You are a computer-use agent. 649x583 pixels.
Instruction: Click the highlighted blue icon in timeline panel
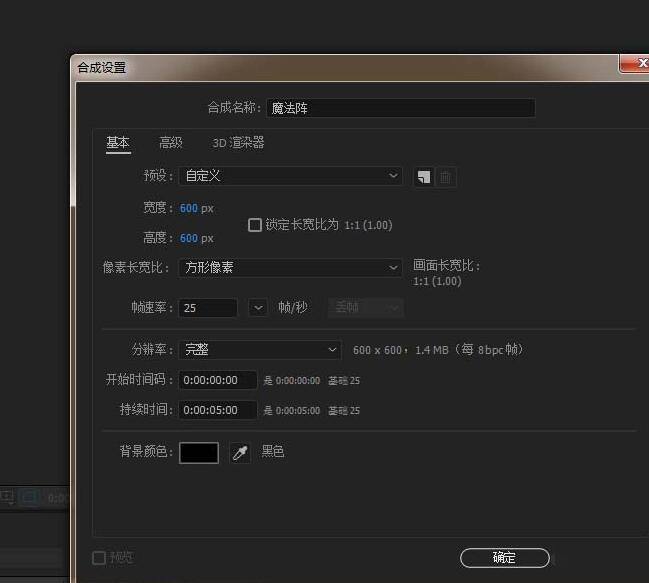pyautogui.click(x=30, y=497)
